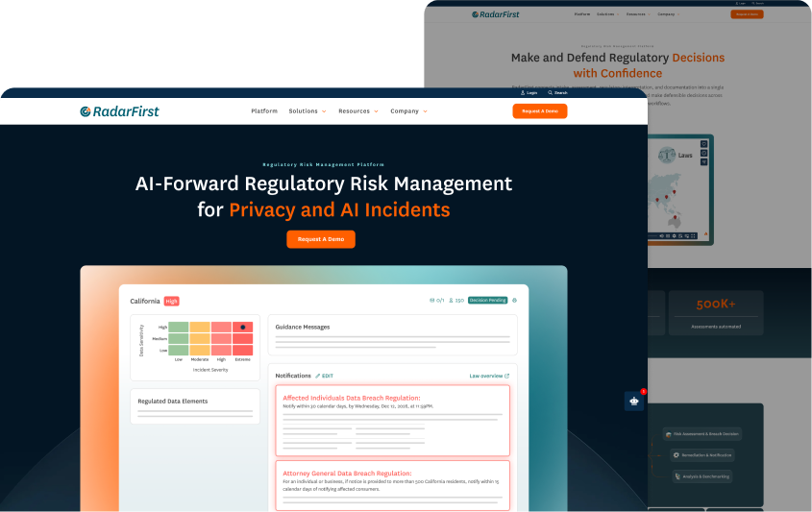Open the video player settings gear
The height and width of the screenshot is (512, 812).
tap(674, 235)
